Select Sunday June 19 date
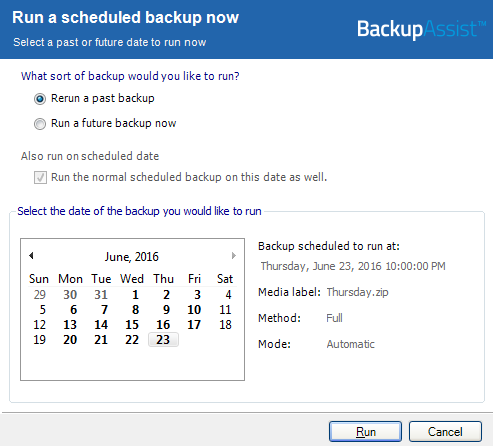The height and width of the screenshot is (446, 493). pos(39,340)
